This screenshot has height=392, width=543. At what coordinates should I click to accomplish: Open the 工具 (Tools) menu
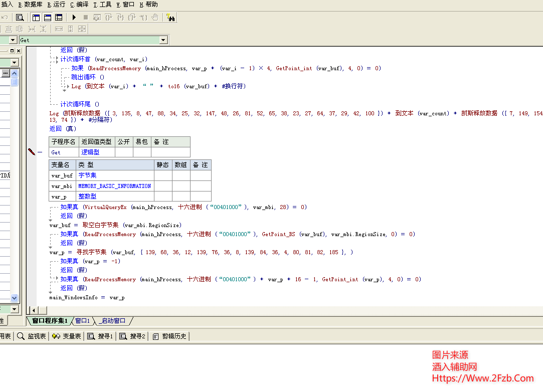(102, 5)
